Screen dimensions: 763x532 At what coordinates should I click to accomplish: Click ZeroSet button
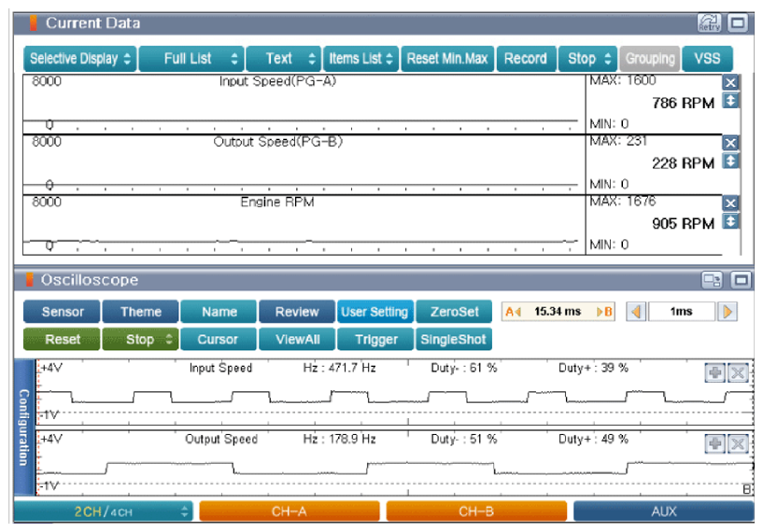pyautogui.click(x=454, y=312)
